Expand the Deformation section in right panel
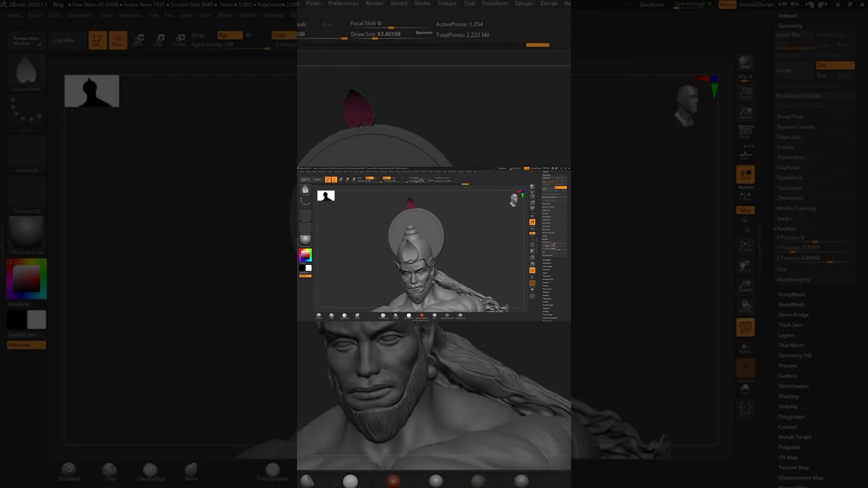Viewport: 868px width, 488px height. point(793,386)
